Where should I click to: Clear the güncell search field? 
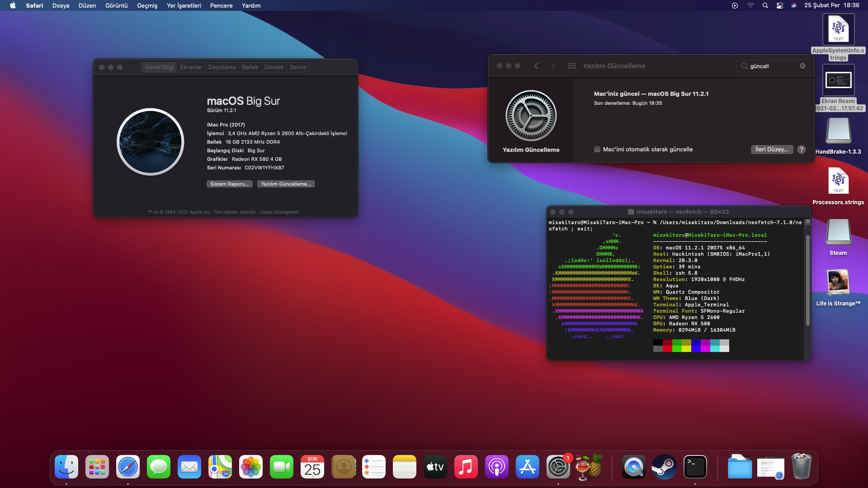pos(802,66)
